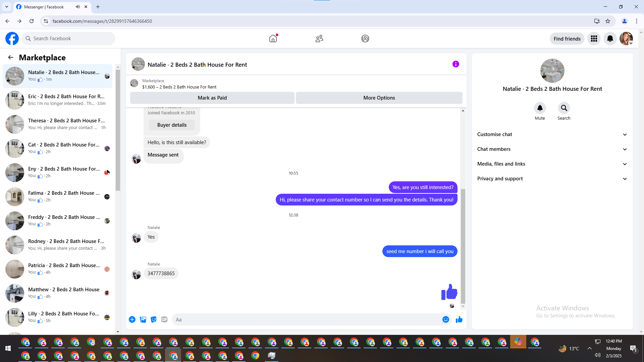This screenshot has height=362, width=644.
Task: Open the Windows notification center icon
Action: (x=634, y=349)
